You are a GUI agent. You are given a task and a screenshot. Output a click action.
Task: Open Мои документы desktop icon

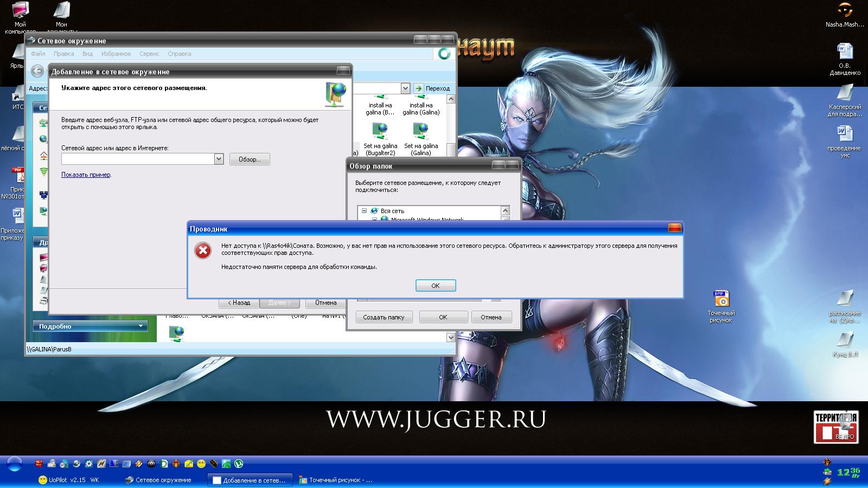point(61,17)
